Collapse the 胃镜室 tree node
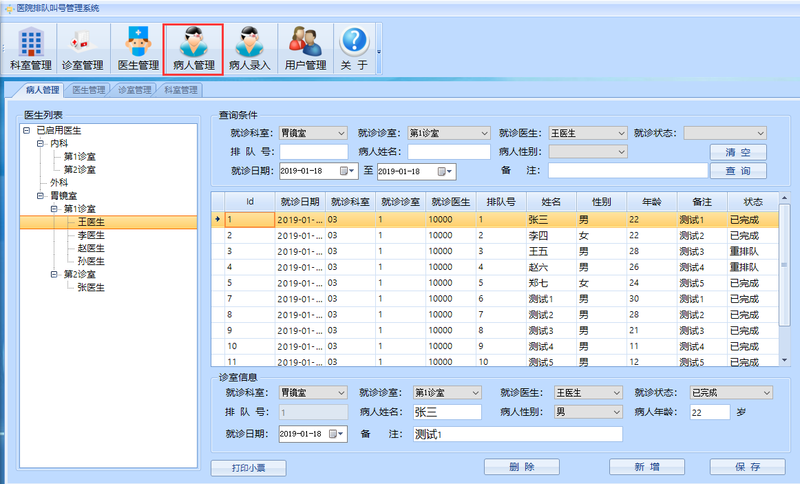This screenshot has width=800, height=484. coord(40,196)
